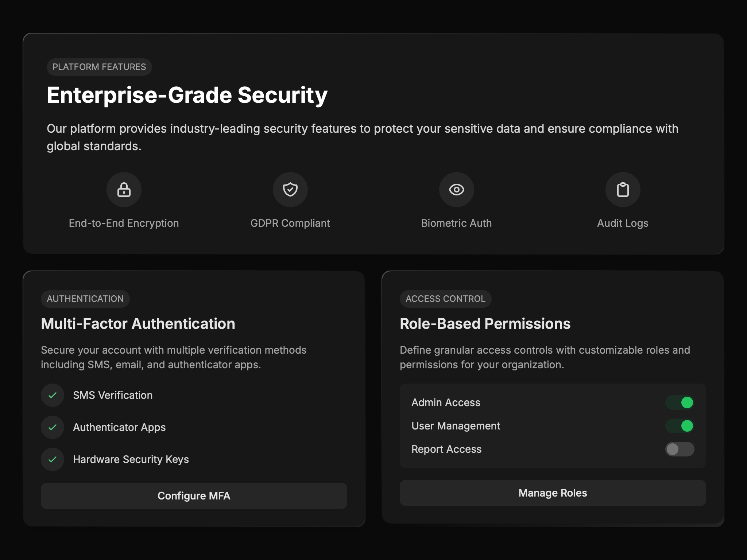Click the ACCESS CONTROL badge
747x560 pixels.
pyautogui.click(x=445, y=299)
